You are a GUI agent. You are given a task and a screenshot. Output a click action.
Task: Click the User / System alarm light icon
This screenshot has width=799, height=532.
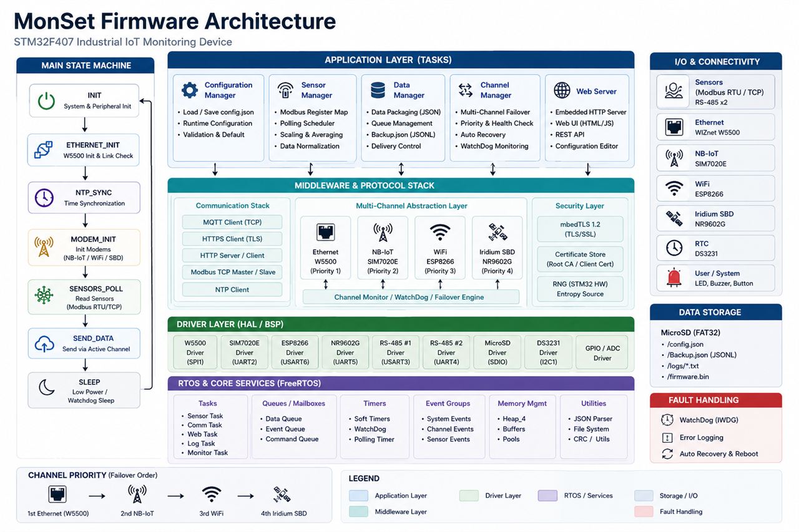pyautogui.click(x=674, y=278)
